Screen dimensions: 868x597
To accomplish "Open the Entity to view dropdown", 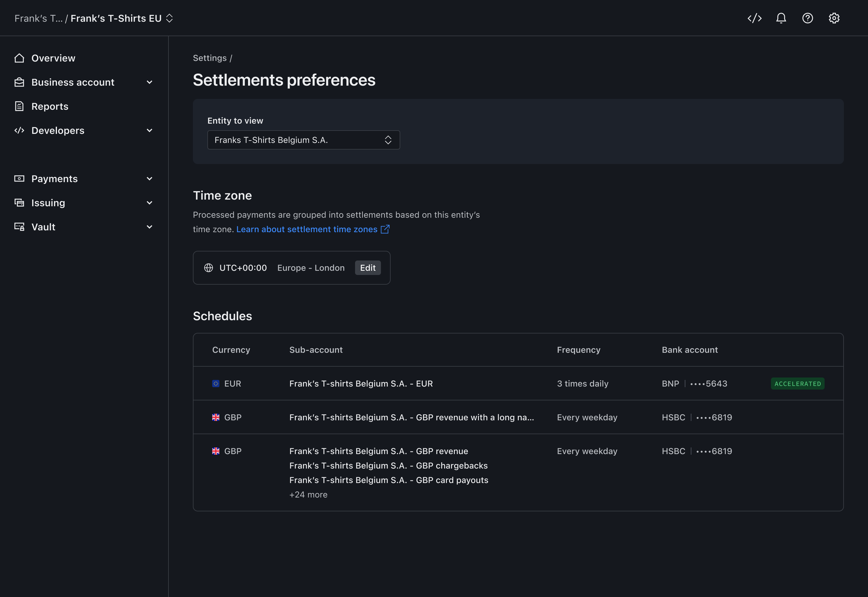I will click(303, 140).
